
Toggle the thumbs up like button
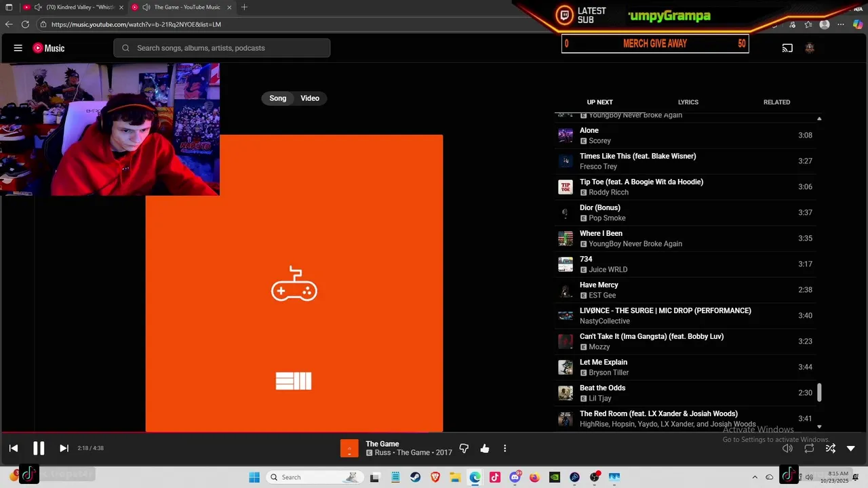tap(485, 448)
